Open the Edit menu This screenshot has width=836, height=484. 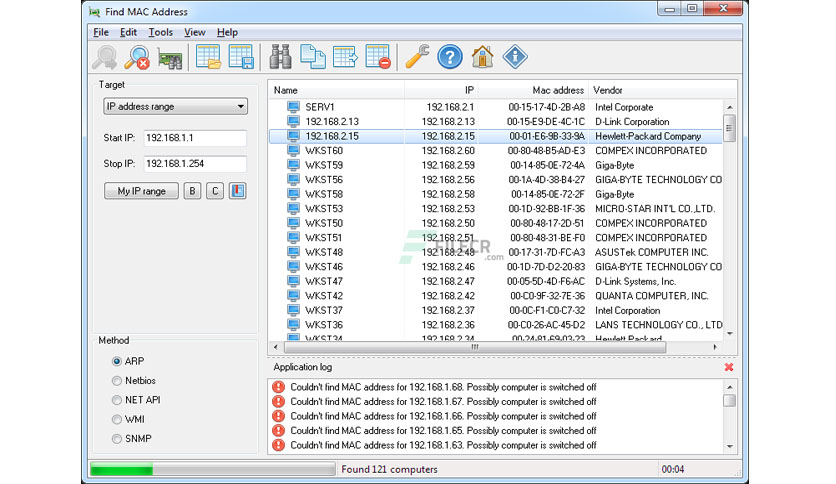pyautogui.click(x=128, y=33)
